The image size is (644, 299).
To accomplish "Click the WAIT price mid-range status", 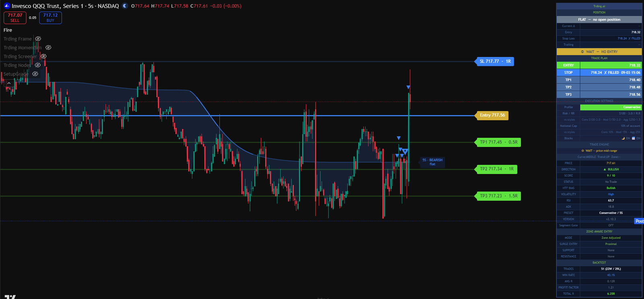I will [599, 151].
